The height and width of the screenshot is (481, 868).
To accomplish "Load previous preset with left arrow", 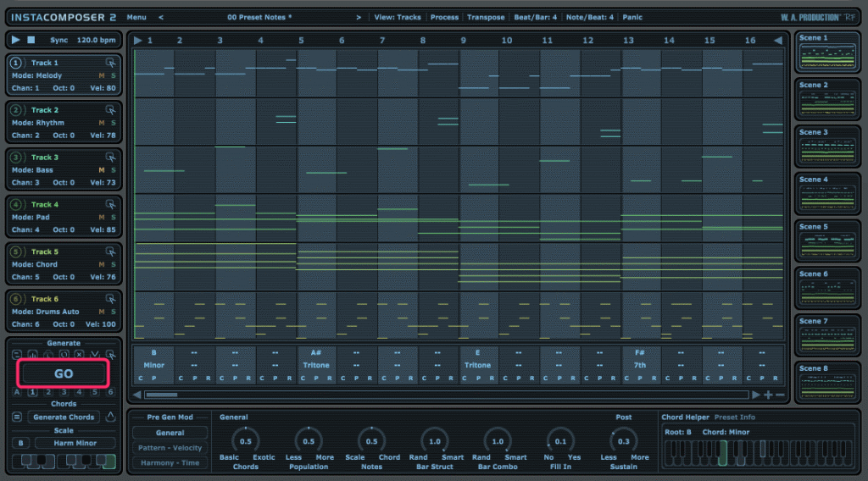I will (x=161, y=17).
